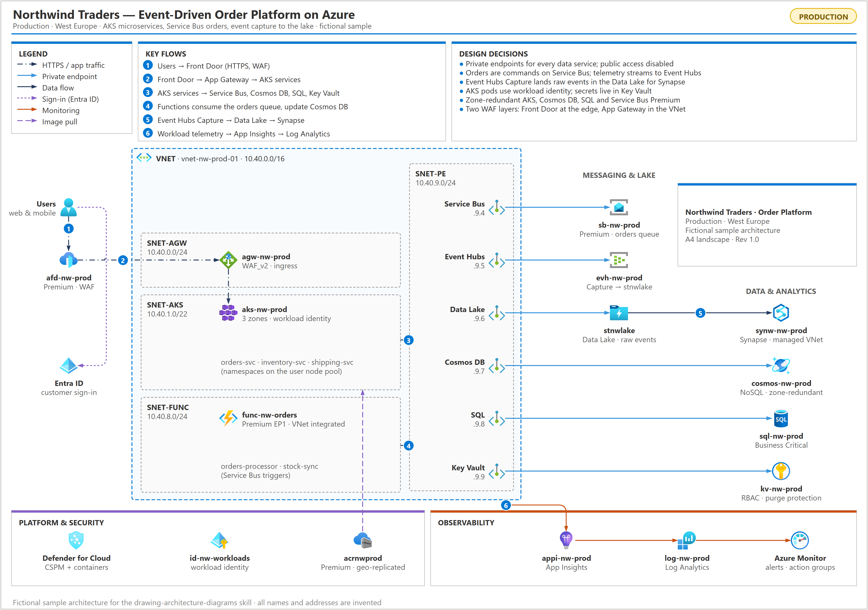Select the kv-nw-prod key icon
Viewport: 868px width, 610px height.
coord(781,471)
